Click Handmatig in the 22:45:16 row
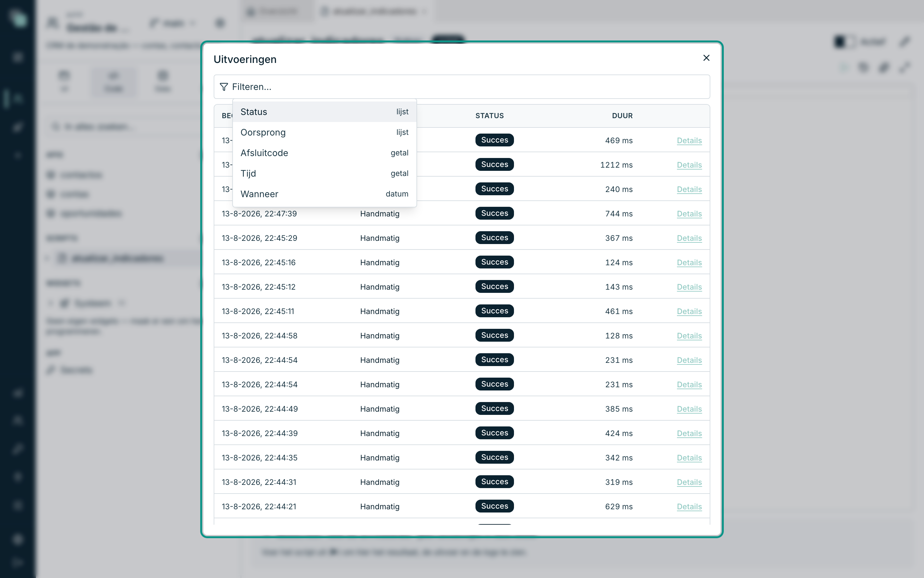Viewport: 924px width, 578px height. 380,263
